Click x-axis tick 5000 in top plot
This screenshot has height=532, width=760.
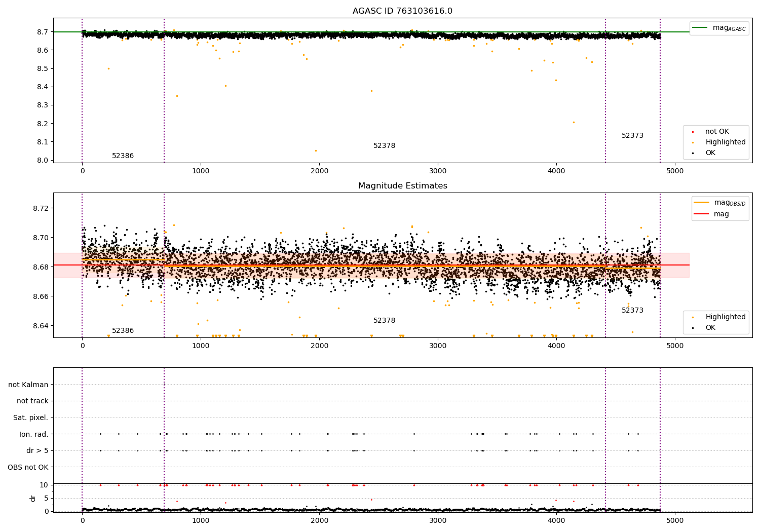tap(674, 171)
